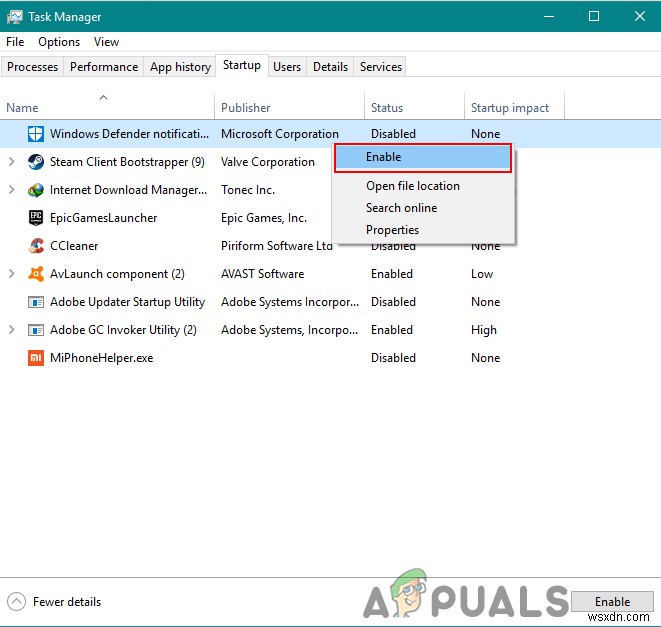661x627 pixels.
Task: Click the Fewer details link text
Action: (67, 602)
